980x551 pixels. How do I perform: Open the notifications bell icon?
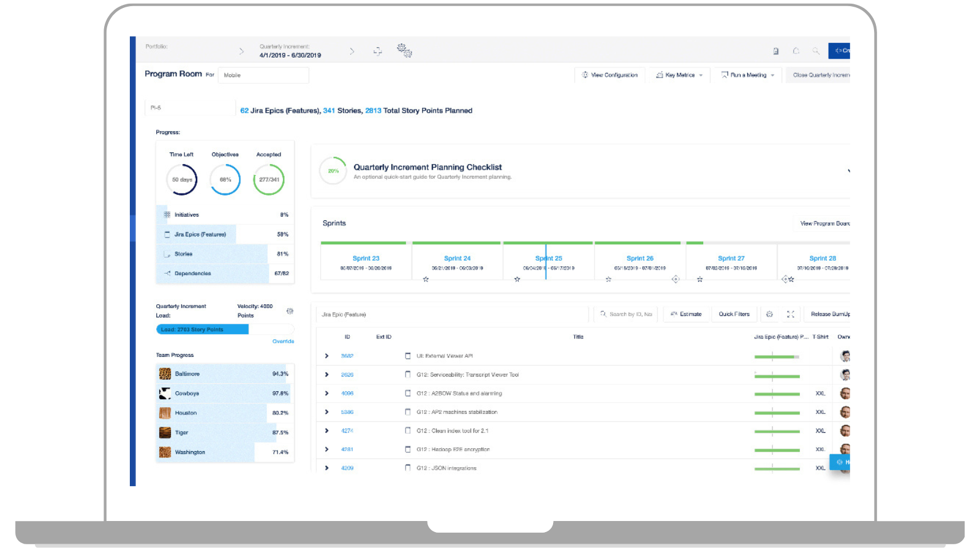click(x=796, y=51)
